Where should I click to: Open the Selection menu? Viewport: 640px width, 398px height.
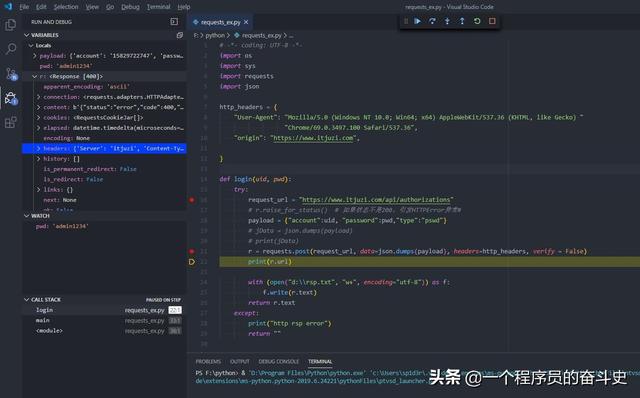tap(66, 7)
